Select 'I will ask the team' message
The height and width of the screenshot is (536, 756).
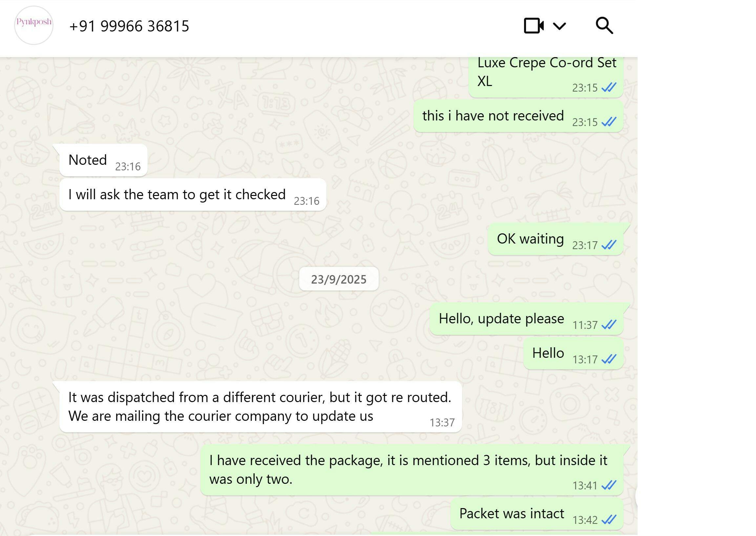coord(193,195)
